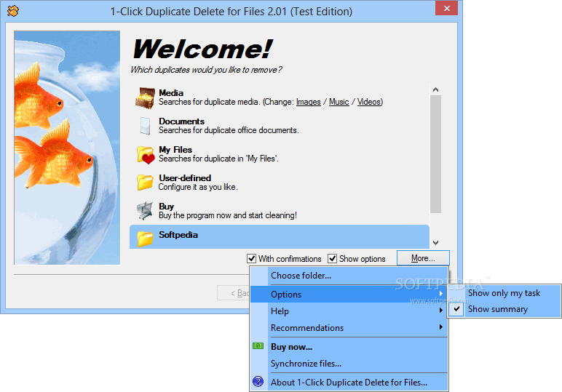This screenshot has width=562, height=392.
Task: Click the My Files heart folder icon
Action: click(x=145, y=155)
